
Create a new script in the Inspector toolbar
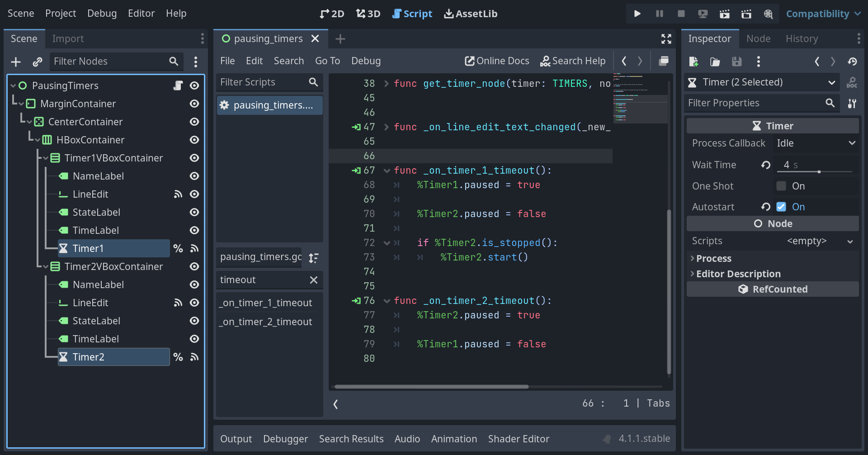pyautogui.click(x=693, y=61)
